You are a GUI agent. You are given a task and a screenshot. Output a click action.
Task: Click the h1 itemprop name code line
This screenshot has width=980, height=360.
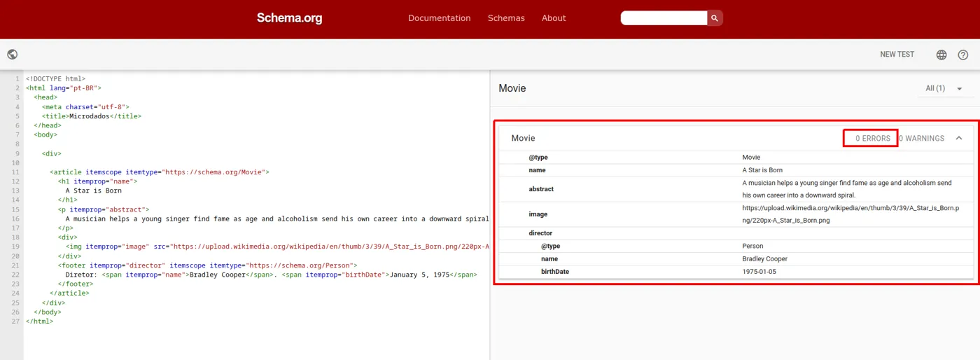click(97, 181)
